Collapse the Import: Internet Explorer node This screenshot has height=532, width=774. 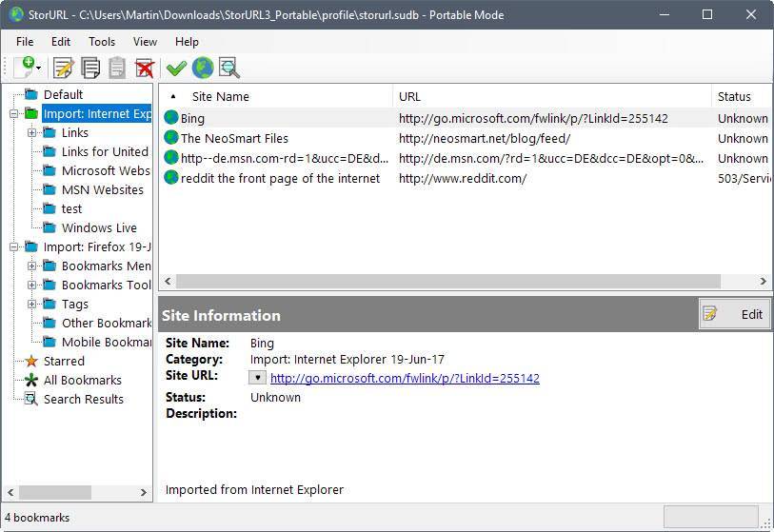(x=14, y=113)
